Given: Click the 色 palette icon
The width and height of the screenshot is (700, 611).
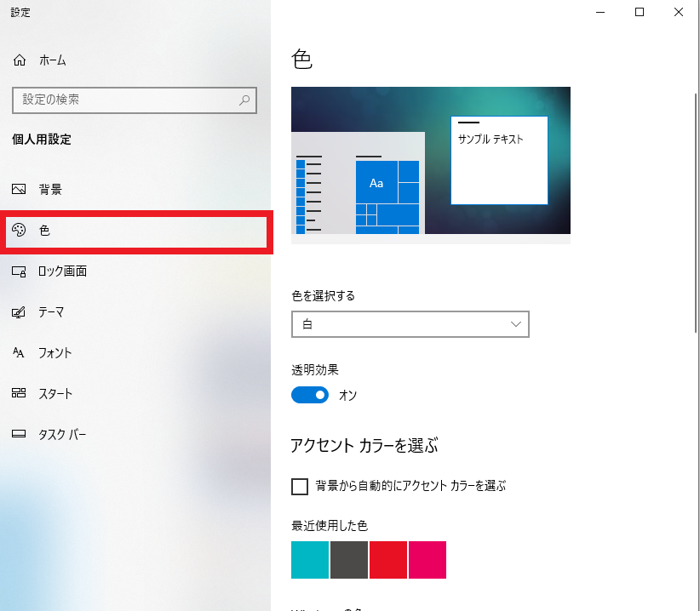Looking at the screenshot, I should (19, 230).
